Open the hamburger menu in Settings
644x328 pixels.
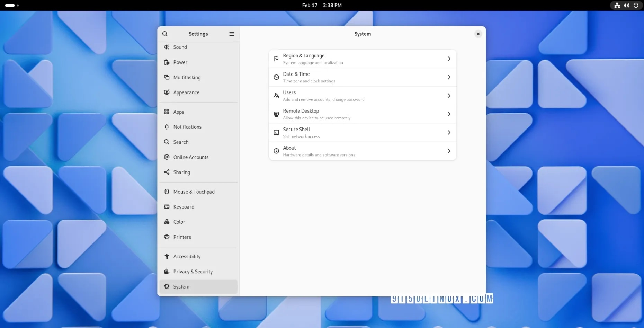point(231,34)
